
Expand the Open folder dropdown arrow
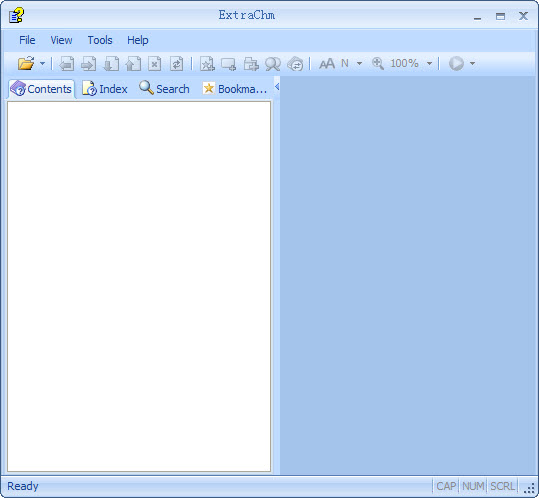coord(43,64)
